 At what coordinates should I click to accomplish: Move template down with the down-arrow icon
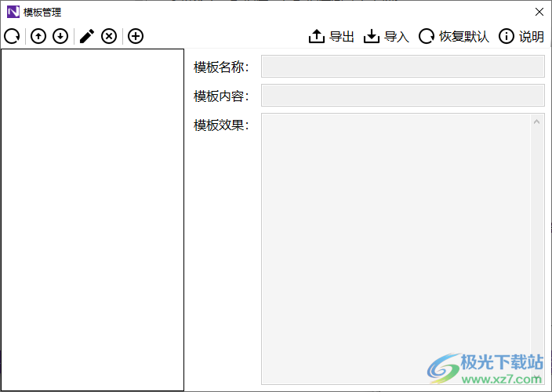[60, 36]
